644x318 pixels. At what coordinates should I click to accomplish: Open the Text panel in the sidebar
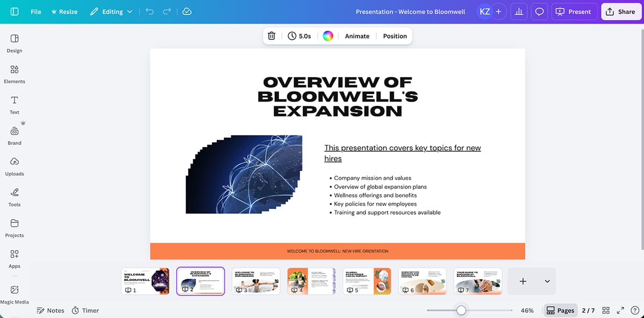pos(14,105)
